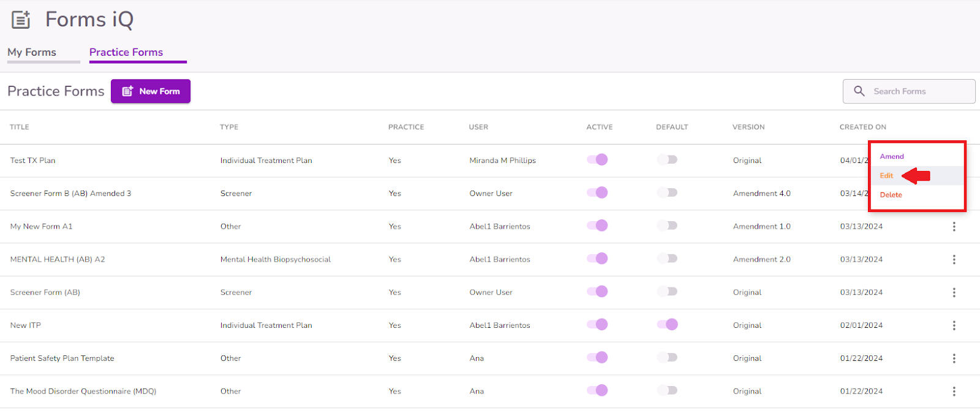Click the Amendment 2.0 version cell
Screen dimensions: 980x413
(x=762, y=260)
